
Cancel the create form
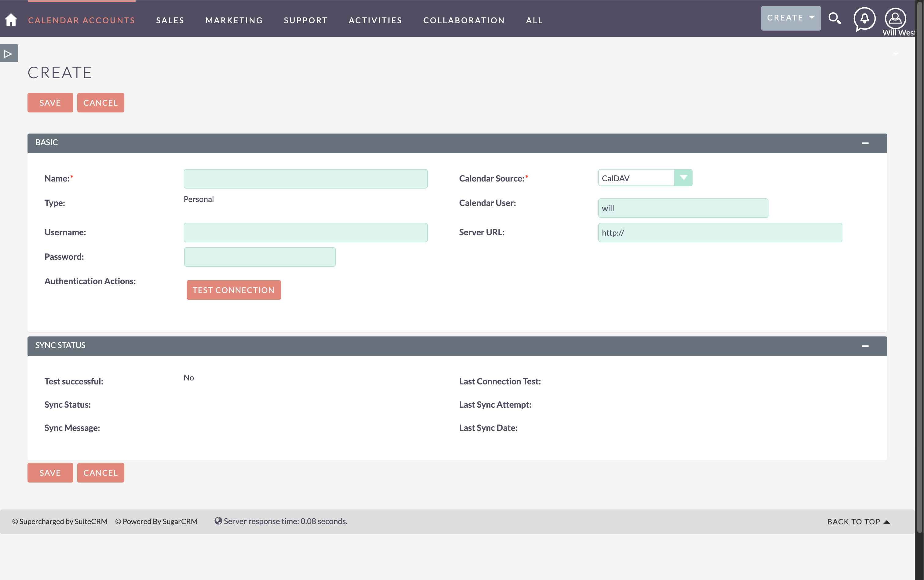(x=101, y=102)
